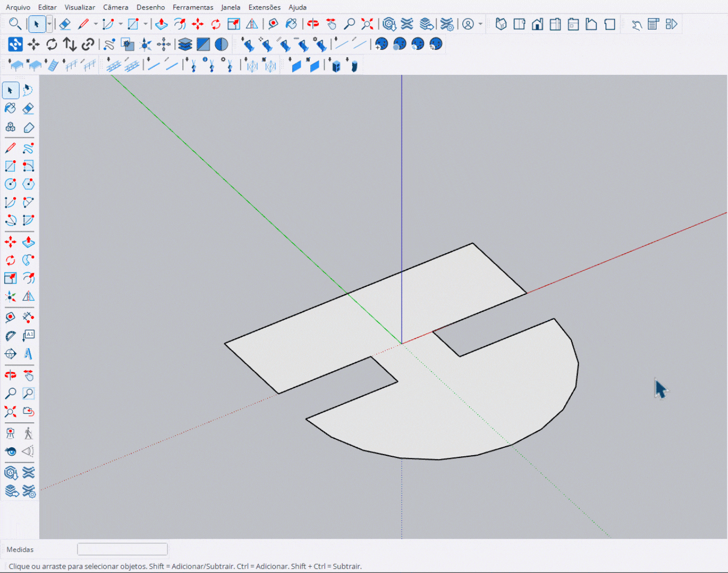Open the Extensões menu
Image resolution: width=728 pixels, height=573 pixels.
(x=264, y=7)
